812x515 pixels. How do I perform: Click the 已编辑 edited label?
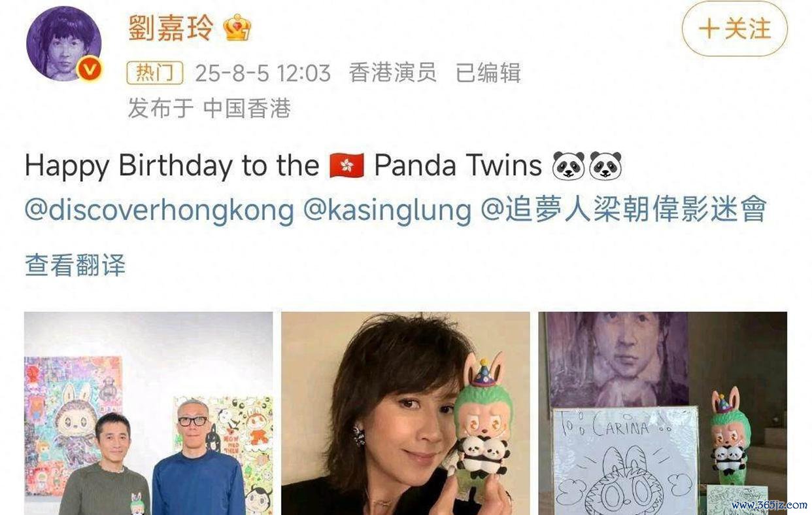[x=488, y=73]
